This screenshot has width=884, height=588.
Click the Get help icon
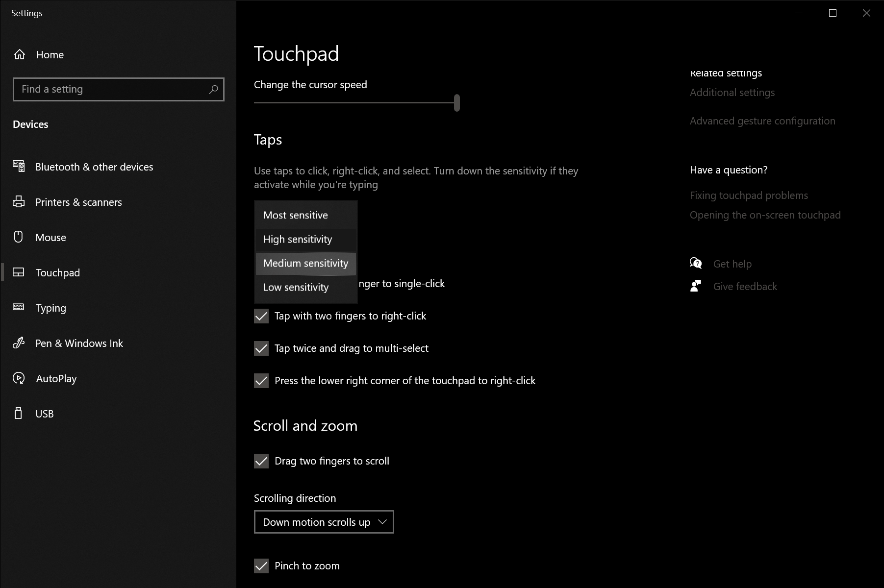click(696, 263)
